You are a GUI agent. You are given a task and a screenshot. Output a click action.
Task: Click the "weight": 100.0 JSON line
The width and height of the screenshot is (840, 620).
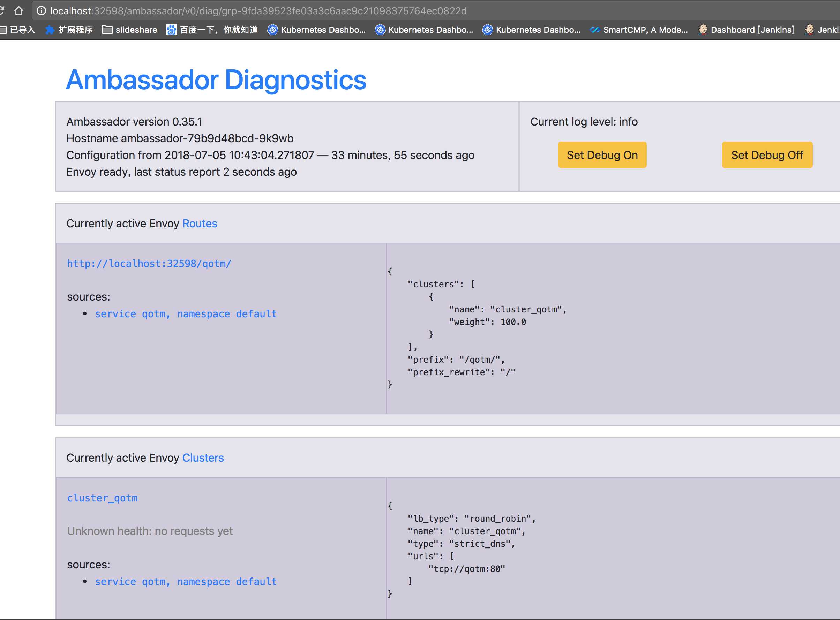[487, 322]
